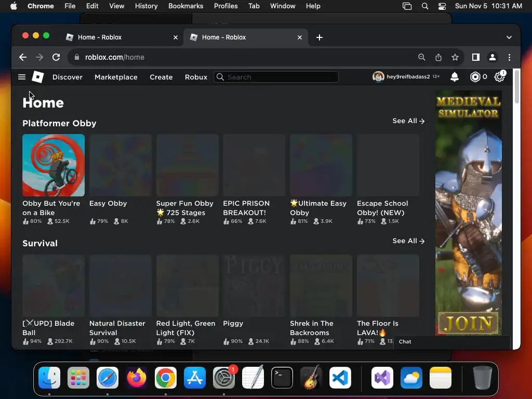The image size is (532, 399).
Task: Reload the Roblox page
Action: click(56, 57)
